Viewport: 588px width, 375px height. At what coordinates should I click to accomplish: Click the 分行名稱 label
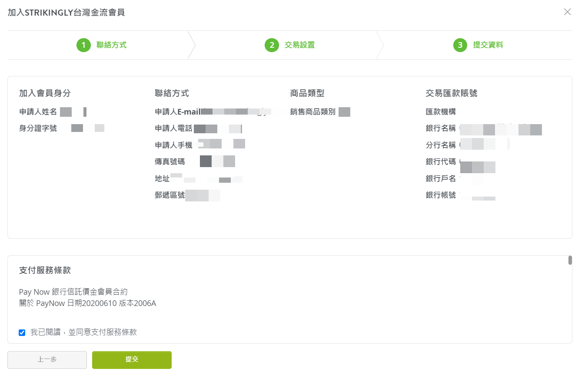tap(441, 145)
